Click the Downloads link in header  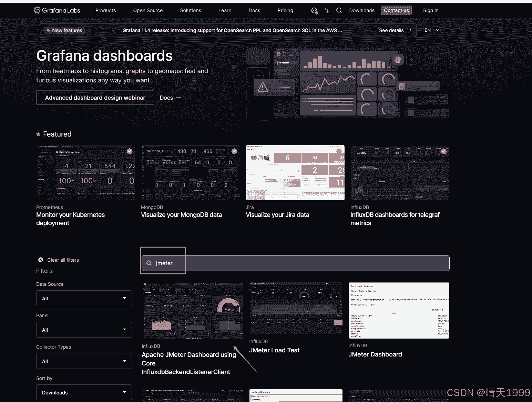362,10
